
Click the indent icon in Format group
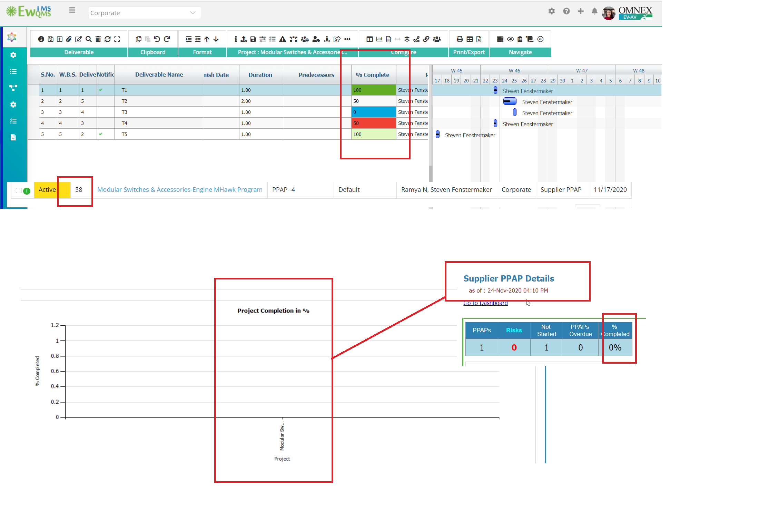click(x=189, y=39)
